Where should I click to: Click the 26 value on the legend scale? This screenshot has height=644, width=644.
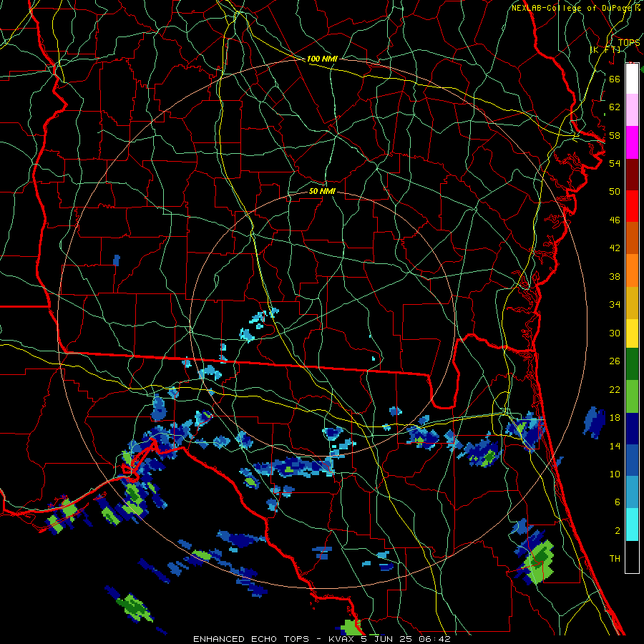(615, 361)
